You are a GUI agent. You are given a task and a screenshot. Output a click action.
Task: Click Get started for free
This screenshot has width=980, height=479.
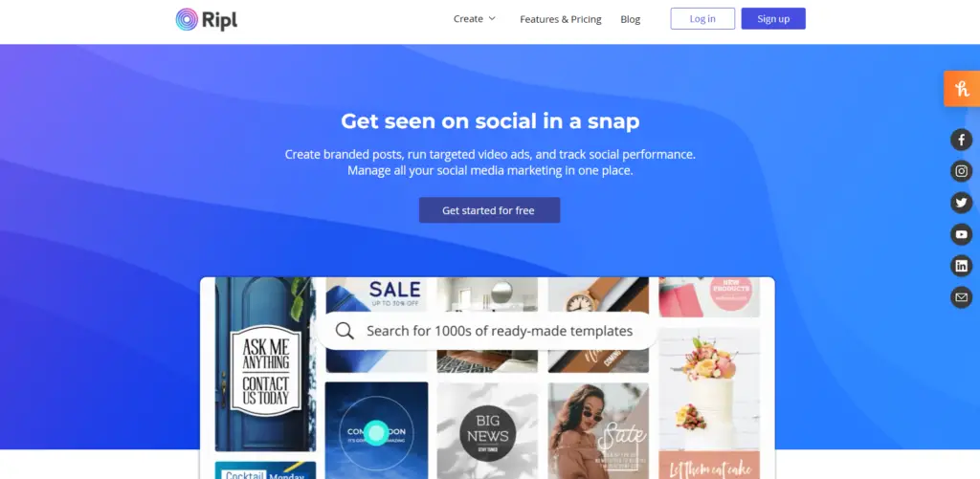489,210
